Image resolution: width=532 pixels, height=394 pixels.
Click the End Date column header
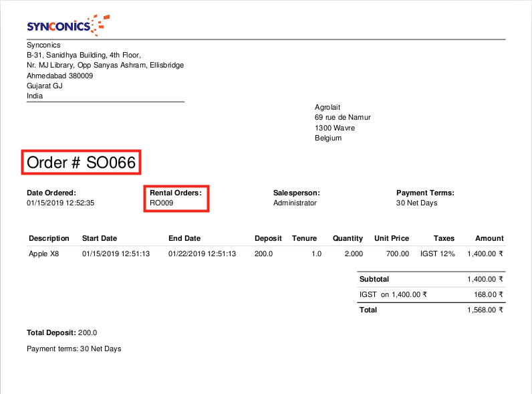[x=184, y=238]
